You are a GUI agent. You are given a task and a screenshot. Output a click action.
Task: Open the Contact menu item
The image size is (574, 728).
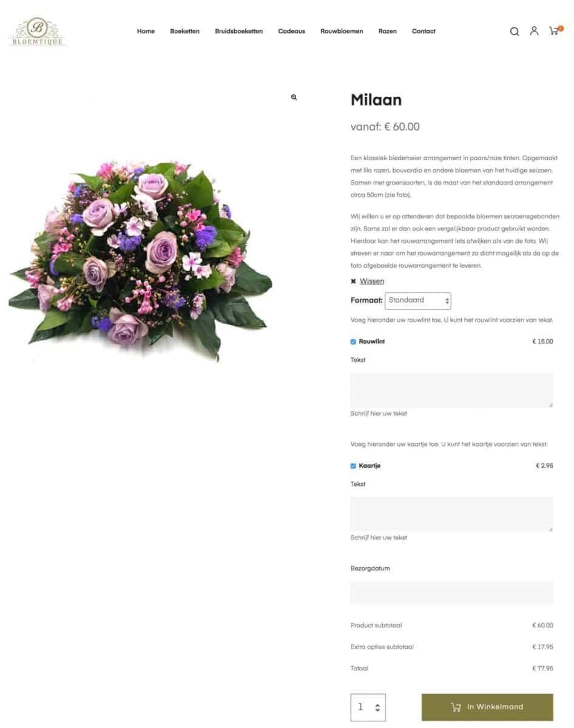(424, 32)
